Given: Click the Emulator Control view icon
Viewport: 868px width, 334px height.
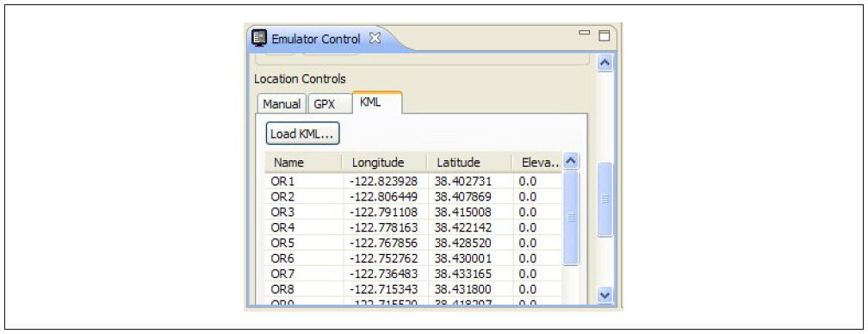Looking at the screenshot, I should (x=258, y=38).
